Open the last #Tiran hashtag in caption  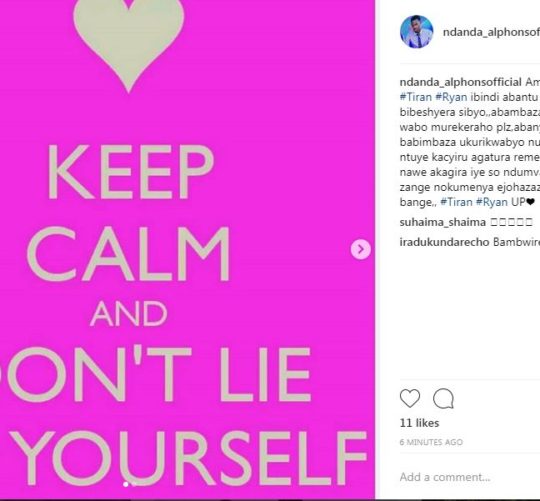tap(456, 202)
